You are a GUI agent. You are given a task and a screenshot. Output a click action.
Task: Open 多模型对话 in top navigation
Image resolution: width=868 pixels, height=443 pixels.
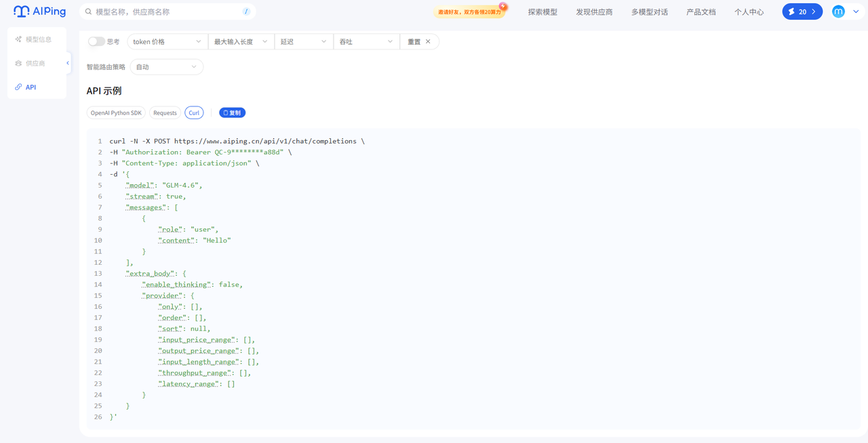[650, 12]
